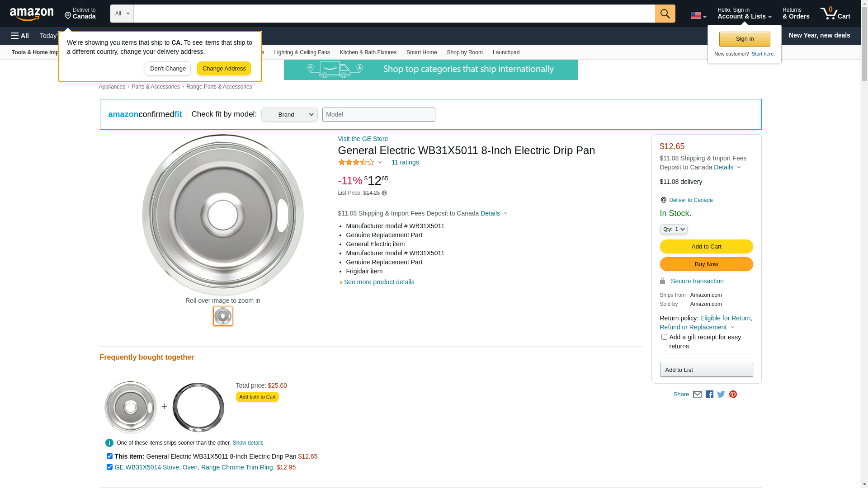This screenshot has width=868, height=488.
Task: Share the product on Pinterest
Action: (733, 394)
